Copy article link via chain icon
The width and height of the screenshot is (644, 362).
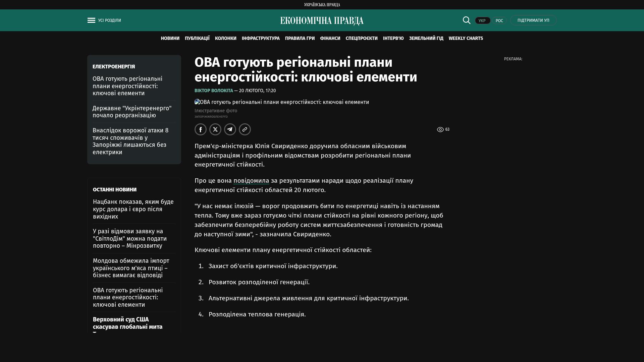click(245, 129)
